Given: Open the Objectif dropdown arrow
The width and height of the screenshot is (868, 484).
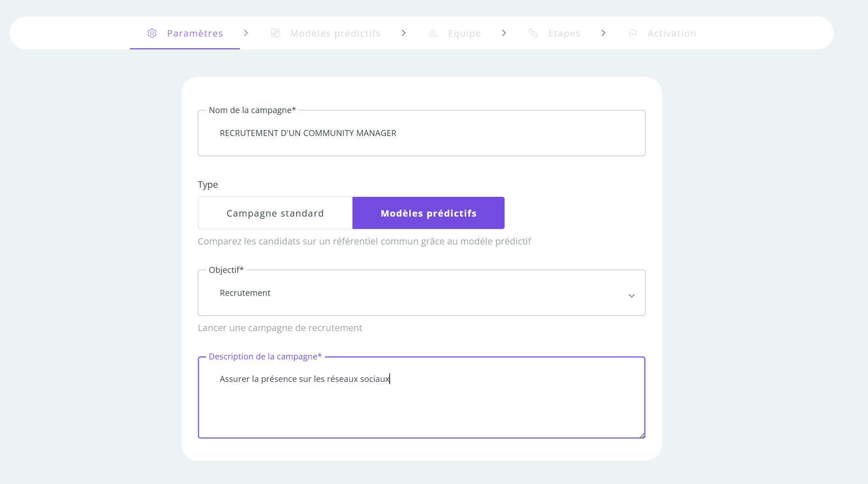Looking at the screenshot, I should point(632,296).
